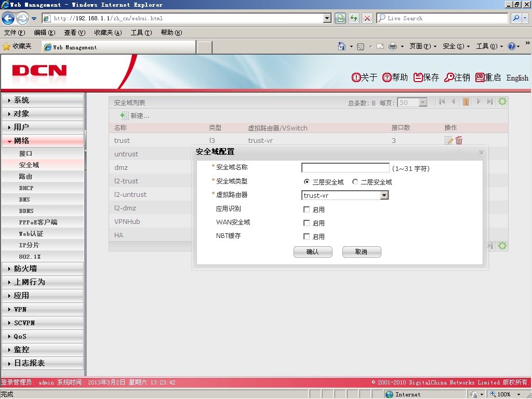The width and height of the screenshot is (532, 399).
Task: Click the Refresh page icon
Action: 354,18
